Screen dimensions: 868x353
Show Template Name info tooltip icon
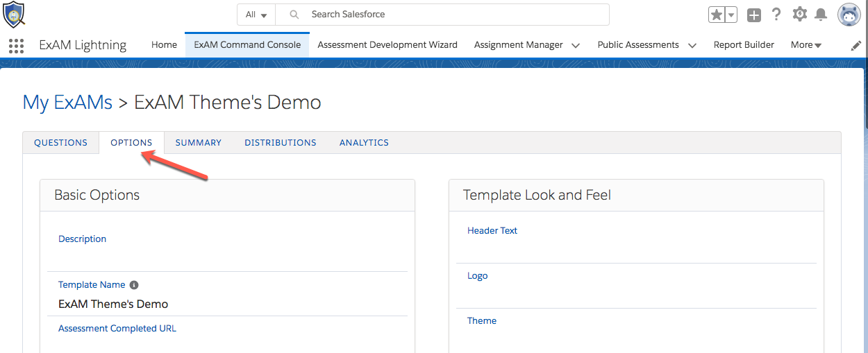(x=134, y=285)
